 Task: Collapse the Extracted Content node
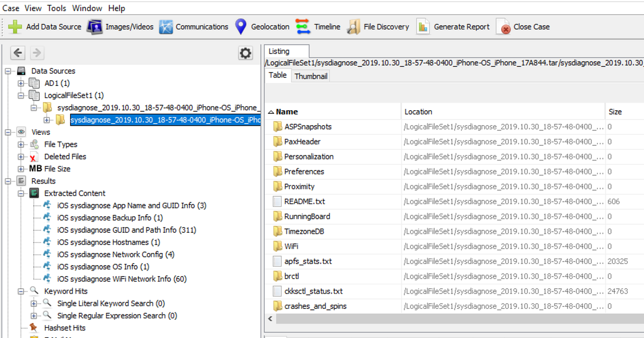coord(21,193)
